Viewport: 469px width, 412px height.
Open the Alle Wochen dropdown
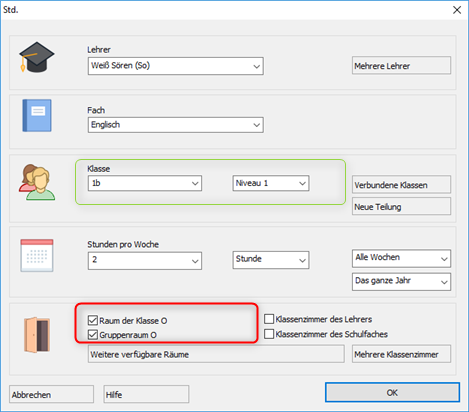tap(401, 258)
